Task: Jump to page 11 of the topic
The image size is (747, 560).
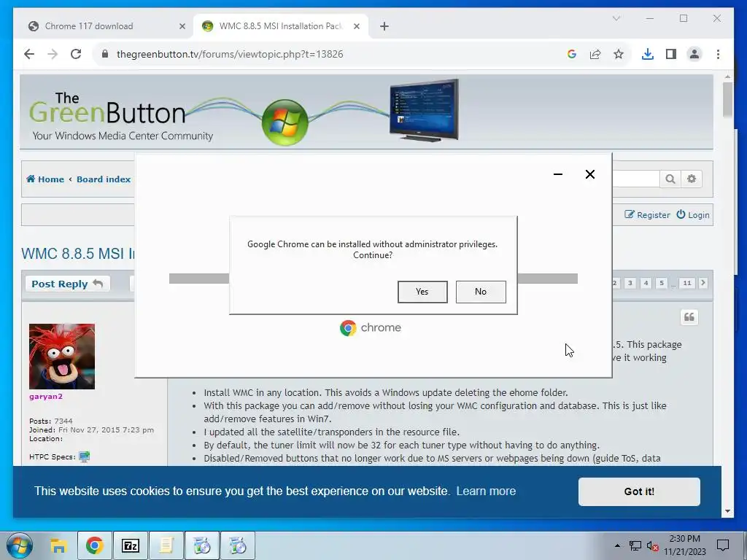Action: tap(687, 283)
